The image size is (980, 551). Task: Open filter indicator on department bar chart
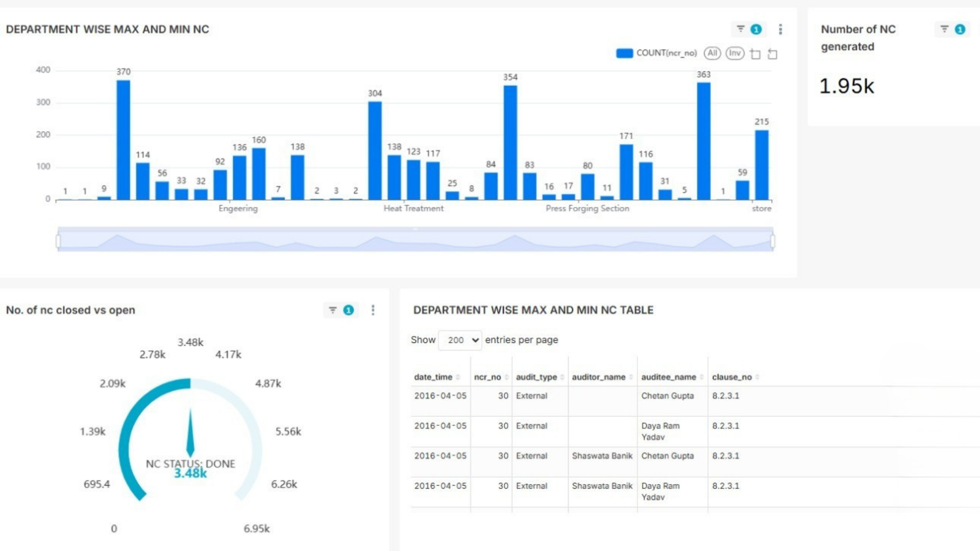click(x=749, y=29)
